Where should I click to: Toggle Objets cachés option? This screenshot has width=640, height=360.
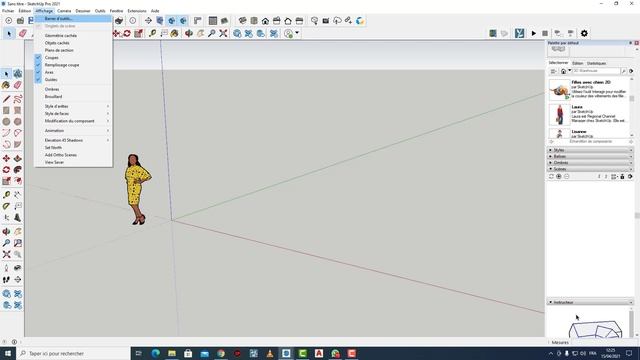[x=73, y=43]
